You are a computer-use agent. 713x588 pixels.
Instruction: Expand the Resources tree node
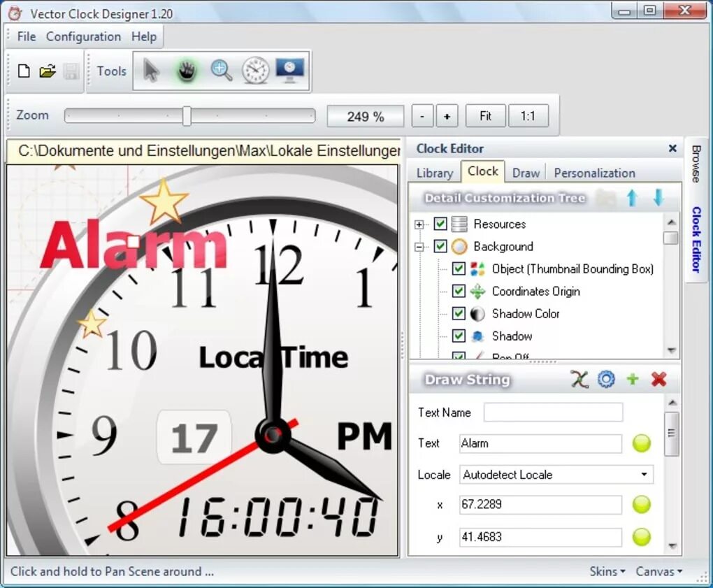pos(419,224)
